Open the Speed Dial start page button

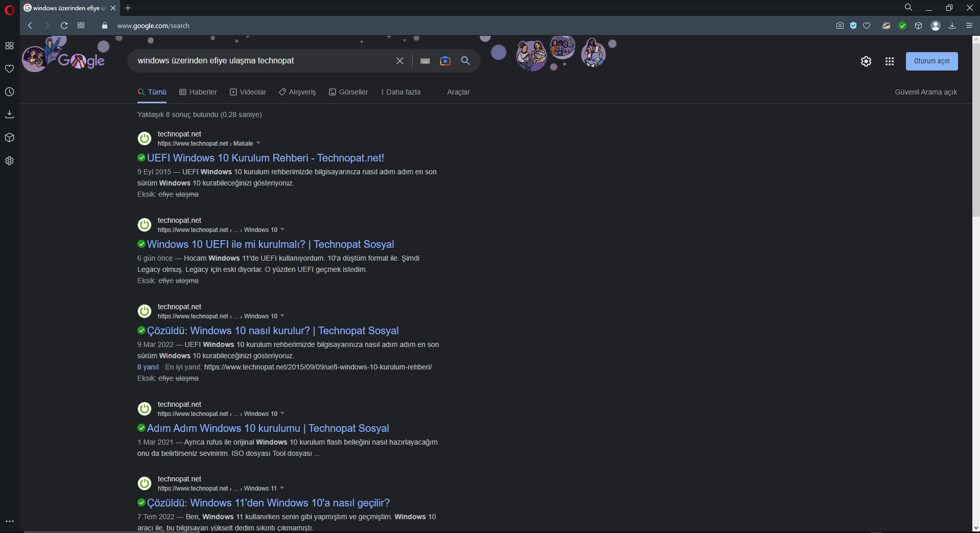pyautogui.click(x=81, y=26)
